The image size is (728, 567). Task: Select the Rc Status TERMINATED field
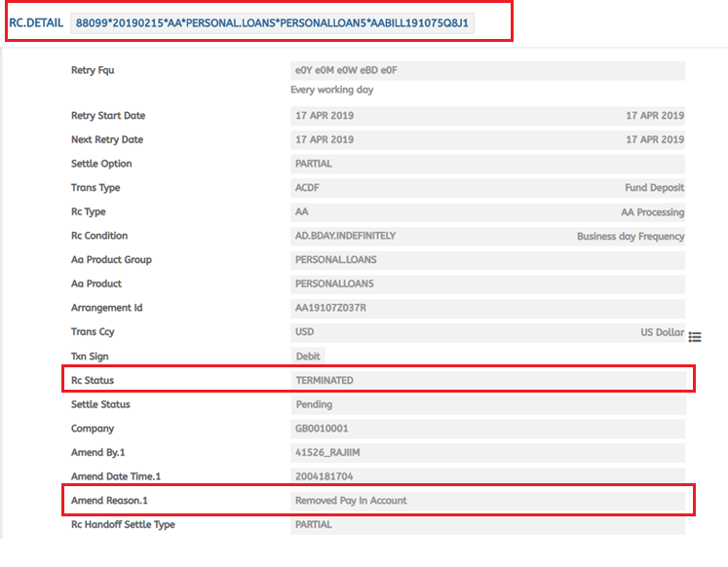487,380
